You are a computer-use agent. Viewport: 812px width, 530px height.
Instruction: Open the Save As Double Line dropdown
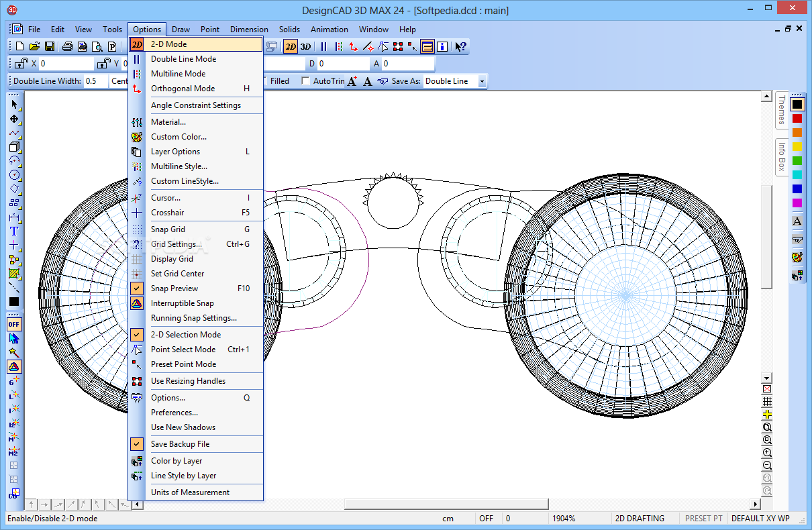tap(482, 81)
